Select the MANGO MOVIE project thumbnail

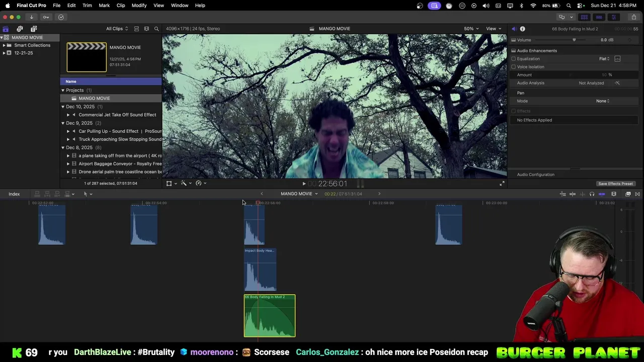87,57
